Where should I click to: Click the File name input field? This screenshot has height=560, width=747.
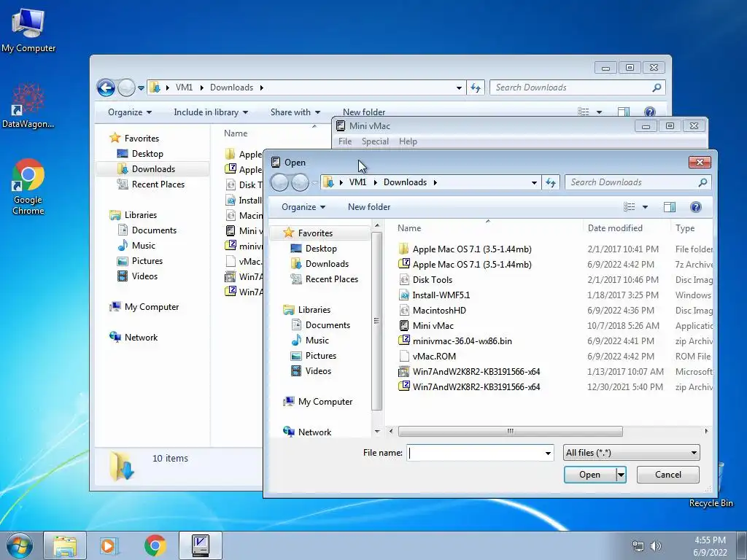[476, 453]
